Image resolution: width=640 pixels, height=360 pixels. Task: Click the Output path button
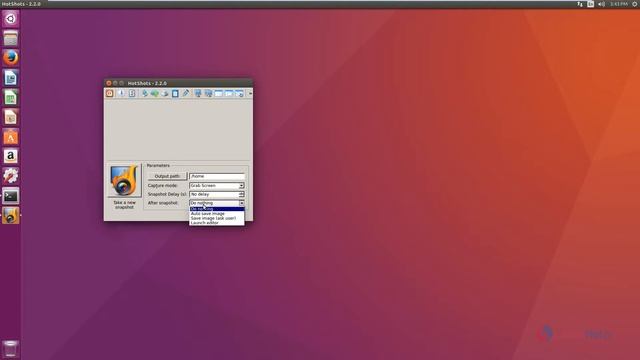[x=167, y=176]
